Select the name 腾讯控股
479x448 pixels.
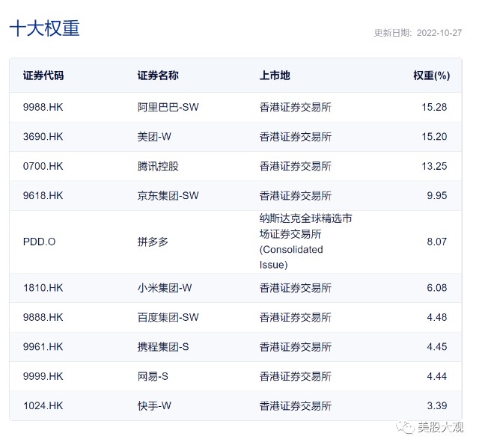click(158, 166)
